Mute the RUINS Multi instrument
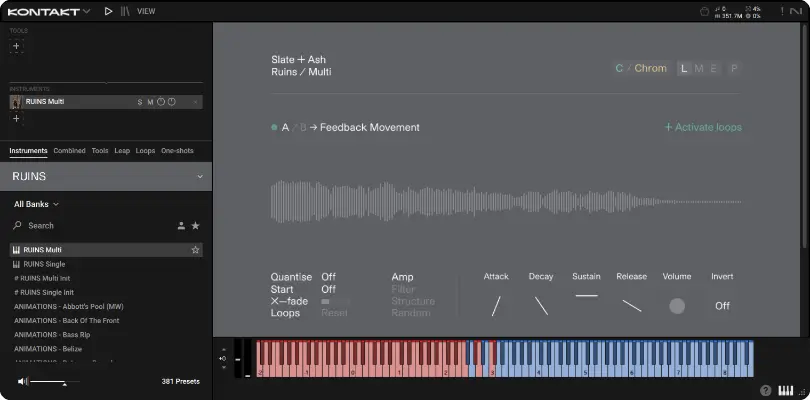Image resolution: width=810 pixels, height=400 pixels. (x=150, y=102)
